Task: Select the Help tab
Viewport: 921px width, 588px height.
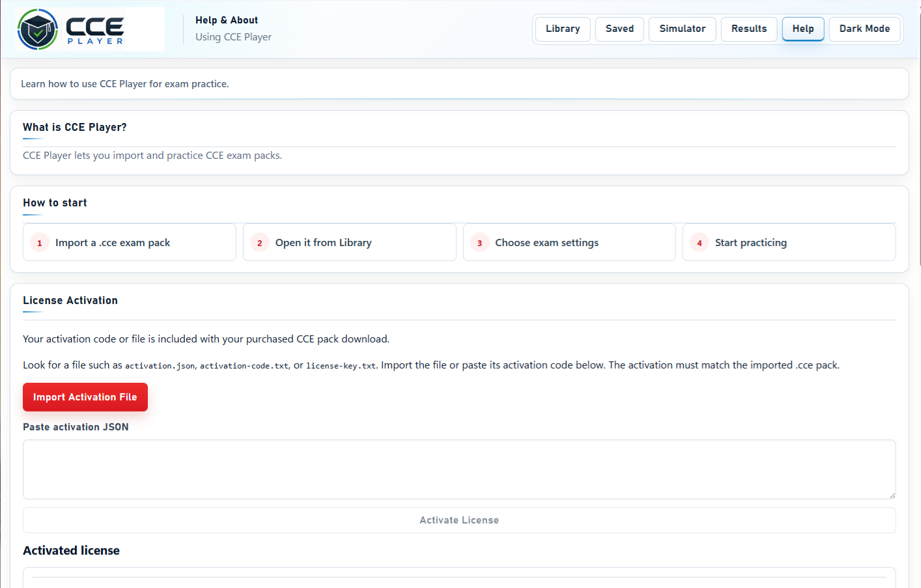Action: click(x=803, y=29)
